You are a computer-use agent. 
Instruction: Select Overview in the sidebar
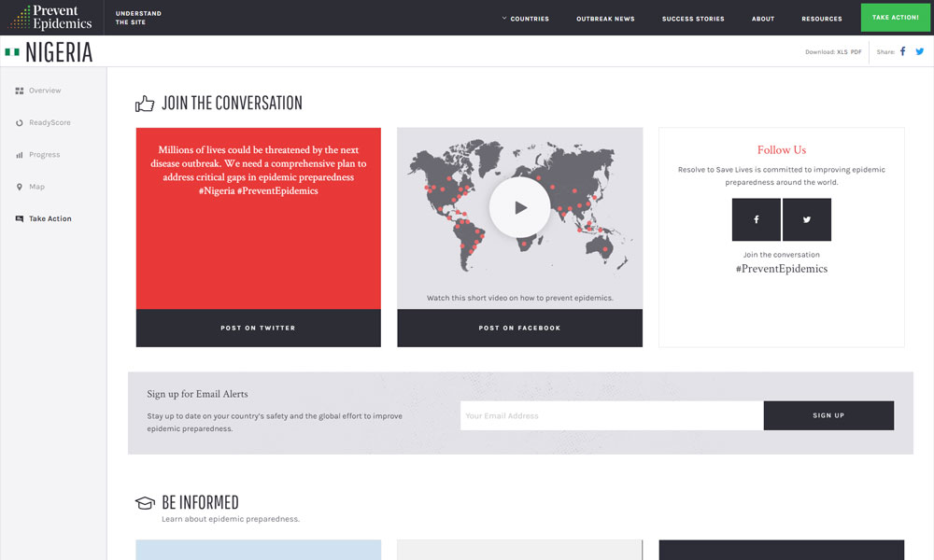(45, 91)
